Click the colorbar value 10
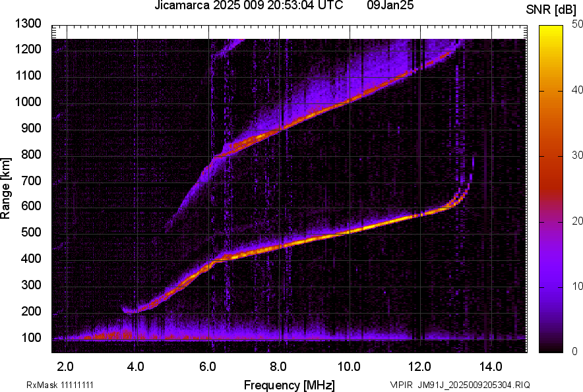 tap(577, 287)
